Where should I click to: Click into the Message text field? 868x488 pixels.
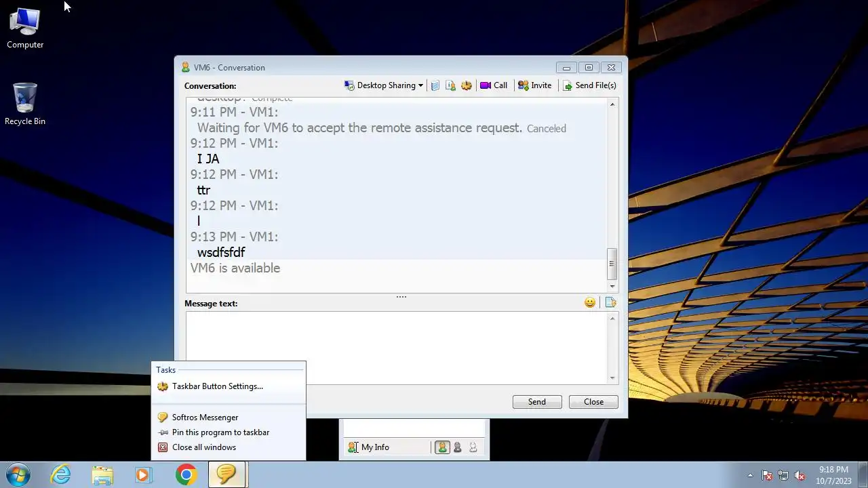[397, 348]
